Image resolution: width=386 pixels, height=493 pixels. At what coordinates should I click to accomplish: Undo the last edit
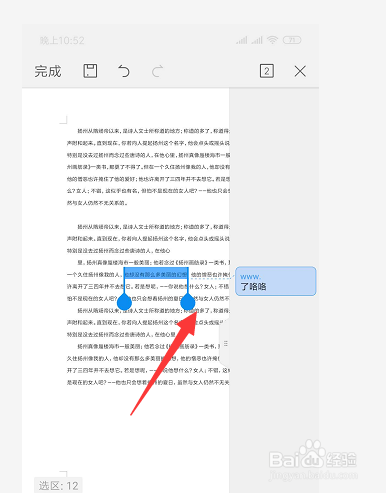click(124, 71)
